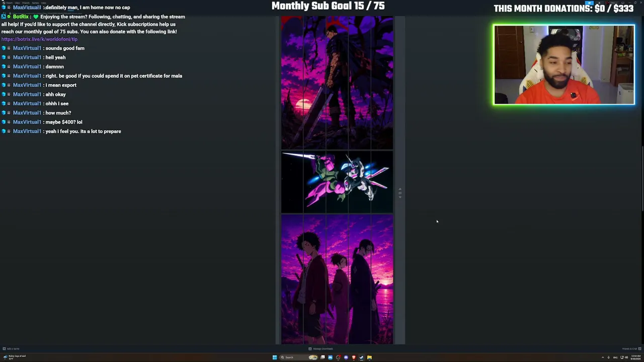Open the network icon in system tray

pos(621,357)
